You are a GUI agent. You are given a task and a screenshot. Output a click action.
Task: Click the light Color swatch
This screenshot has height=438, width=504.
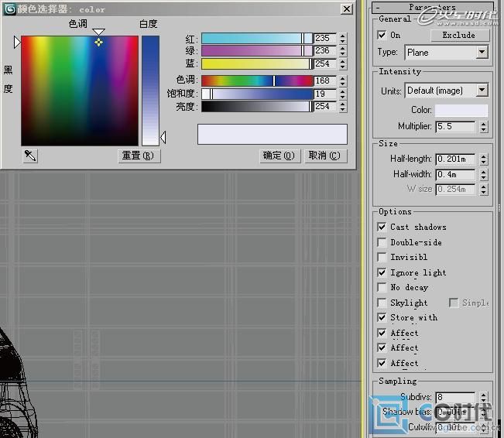click(x=461, y=110)
